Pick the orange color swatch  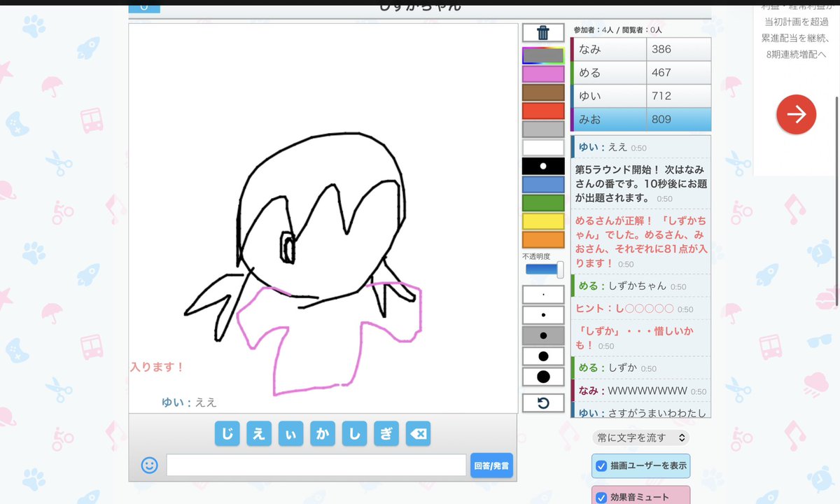[x=543, y=239]
